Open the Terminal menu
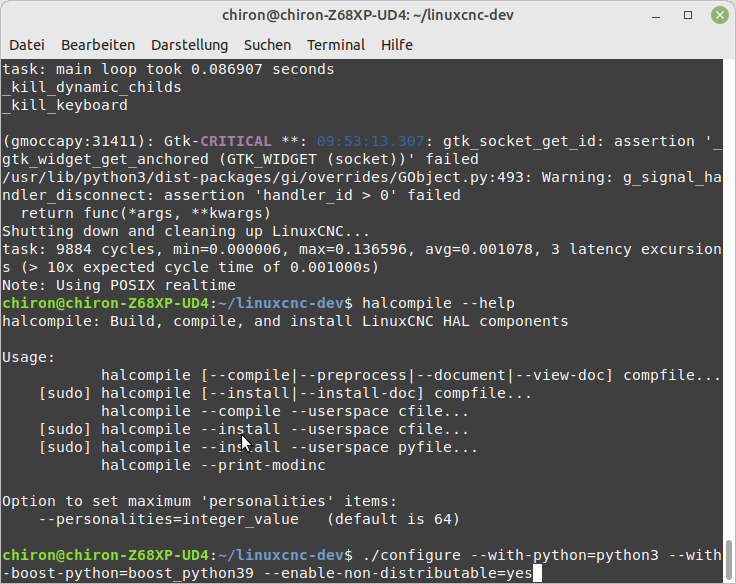Image resolution: width=736 pixels, height=584 pixels. [336, 45]
